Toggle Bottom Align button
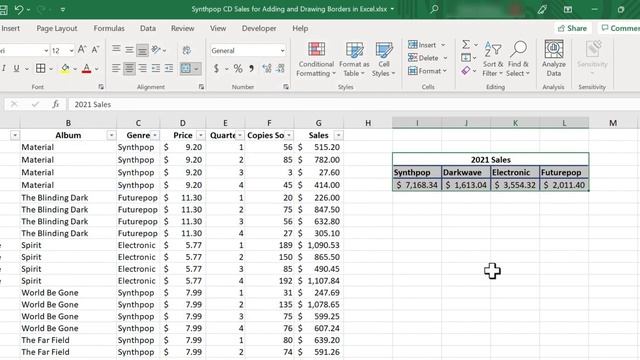 click(142, 50)
